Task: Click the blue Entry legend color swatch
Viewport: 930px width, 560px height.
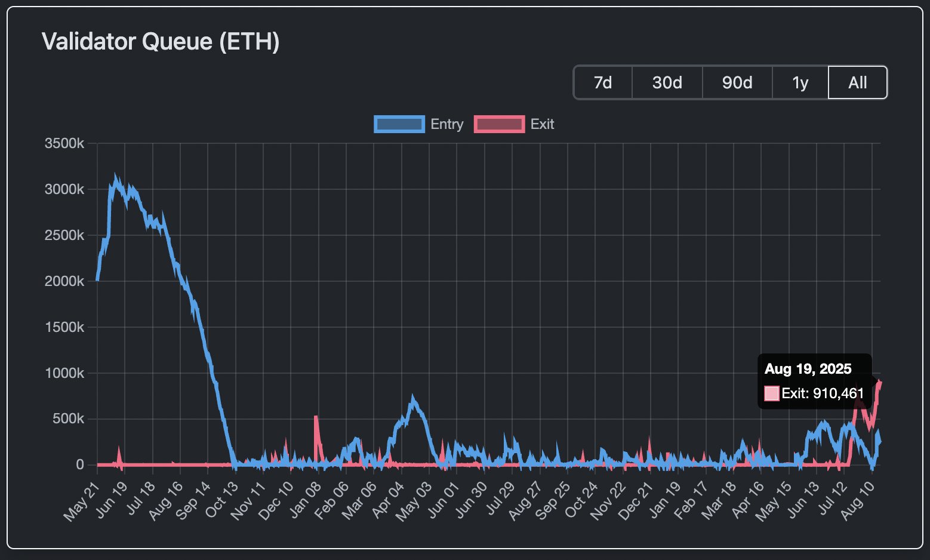Action: click(399, 124)
